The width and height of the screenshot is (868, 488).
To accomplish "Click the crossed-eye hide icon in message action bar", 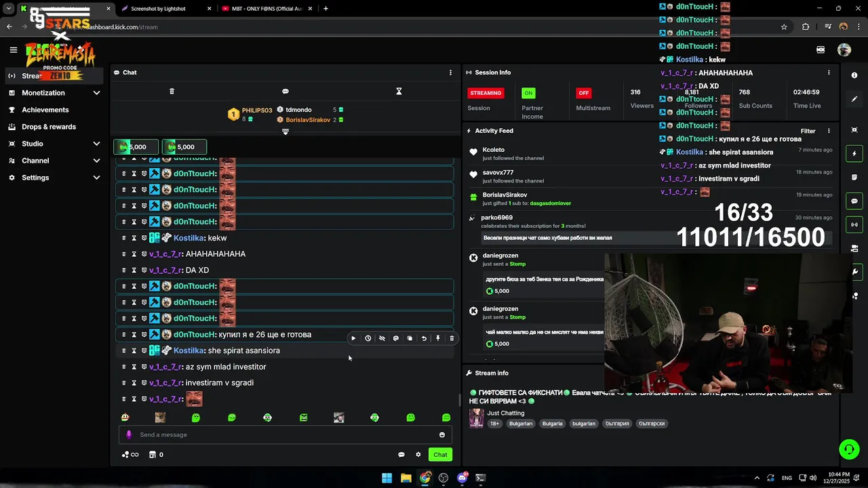I will [x=382, y=338].
